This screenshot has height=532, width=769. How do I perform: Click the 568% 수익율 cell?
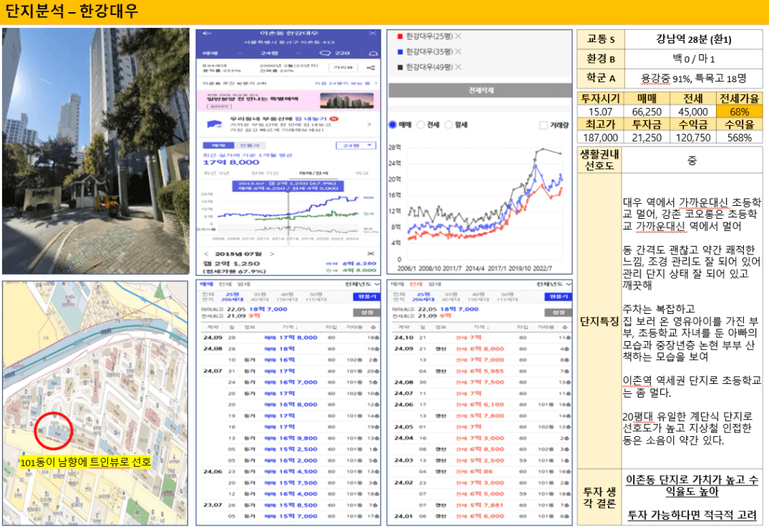tap(740, 138)
